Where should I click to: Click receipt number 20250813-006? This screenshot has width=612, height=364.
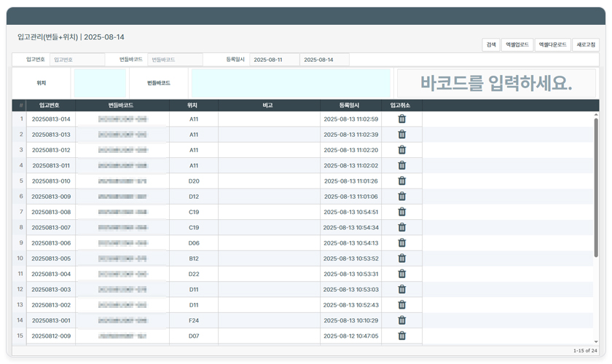[x=51, y=242]
